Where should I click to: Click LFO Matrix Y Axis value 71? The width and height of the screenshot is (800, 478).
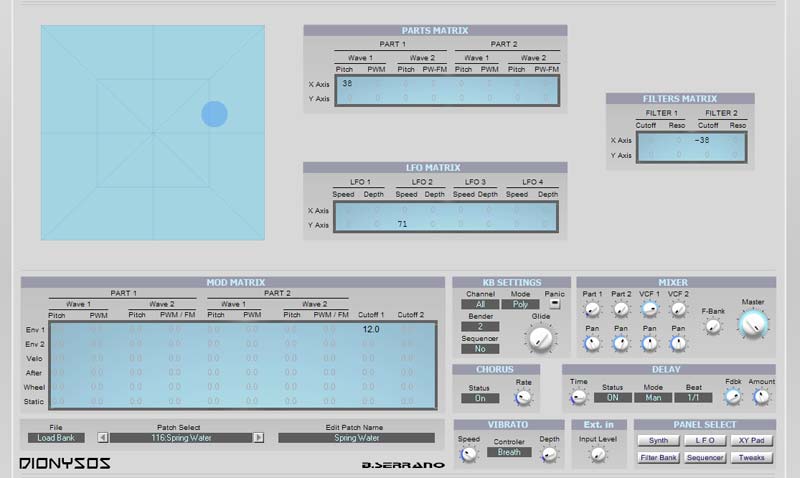coord(402,224)
